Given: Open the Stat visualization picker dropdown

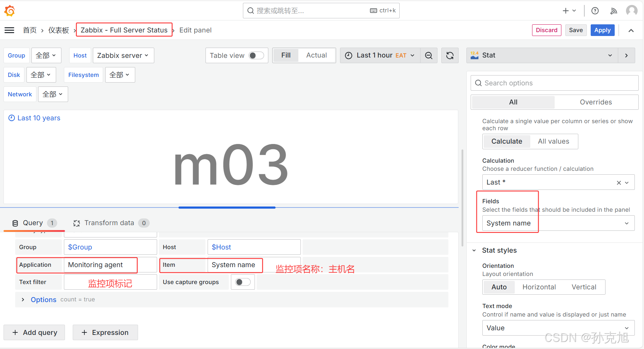Looking at the screenshot, I should 542,55.
